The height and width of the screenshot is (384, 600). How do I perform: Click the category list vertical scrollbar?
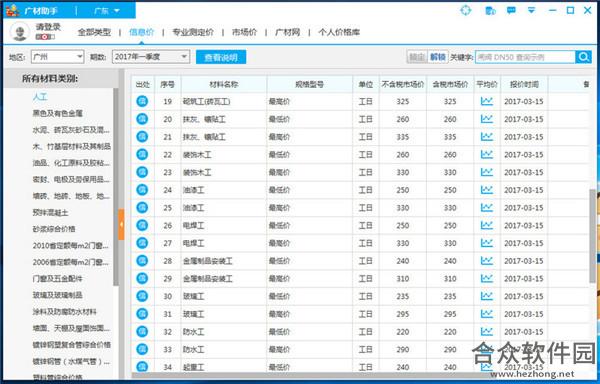pyautogui.click(x=116, y=187)
